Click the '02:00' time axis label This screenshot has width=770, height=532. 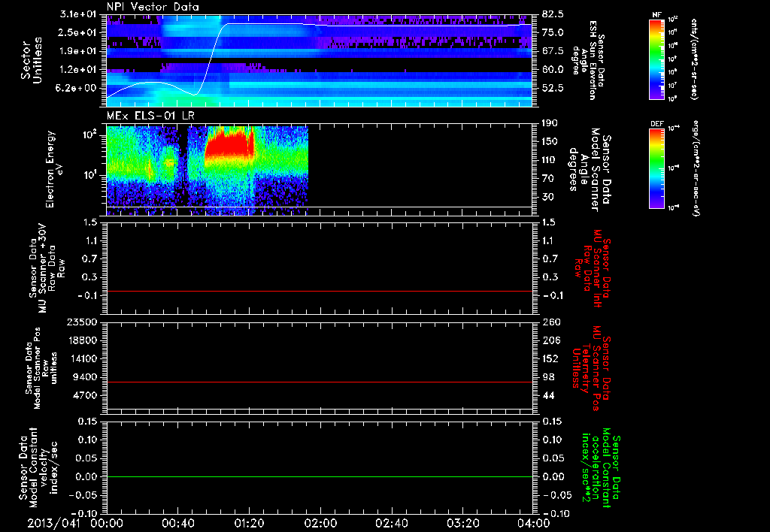[320, 523]
